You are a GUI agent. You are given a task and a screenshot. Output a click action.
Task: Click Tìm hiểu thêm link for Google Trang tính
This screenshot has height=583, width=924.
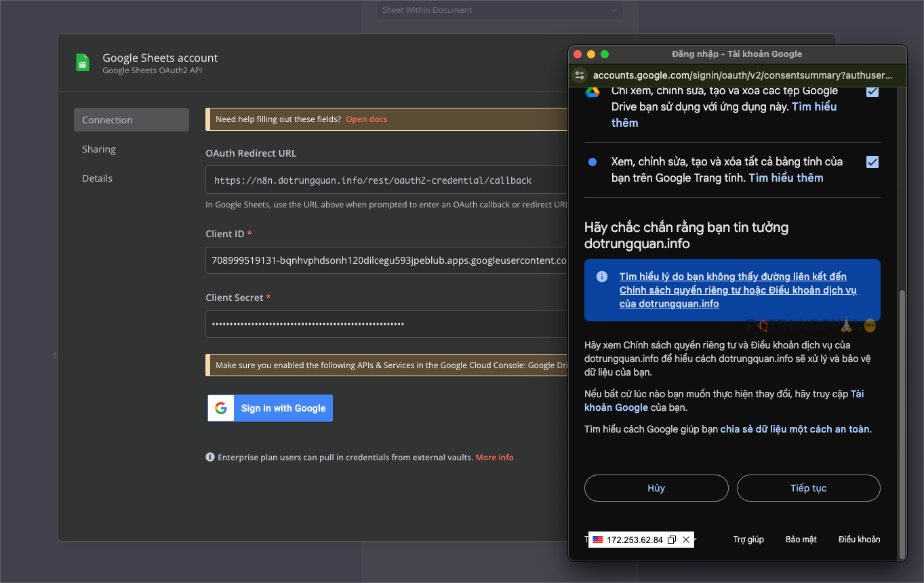click(786, 178)
